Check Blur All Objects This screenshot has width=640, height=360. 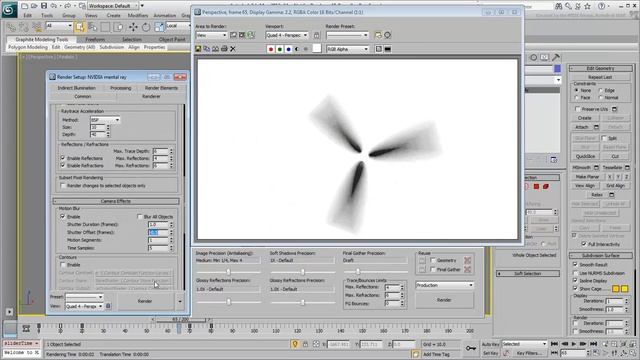140,216
